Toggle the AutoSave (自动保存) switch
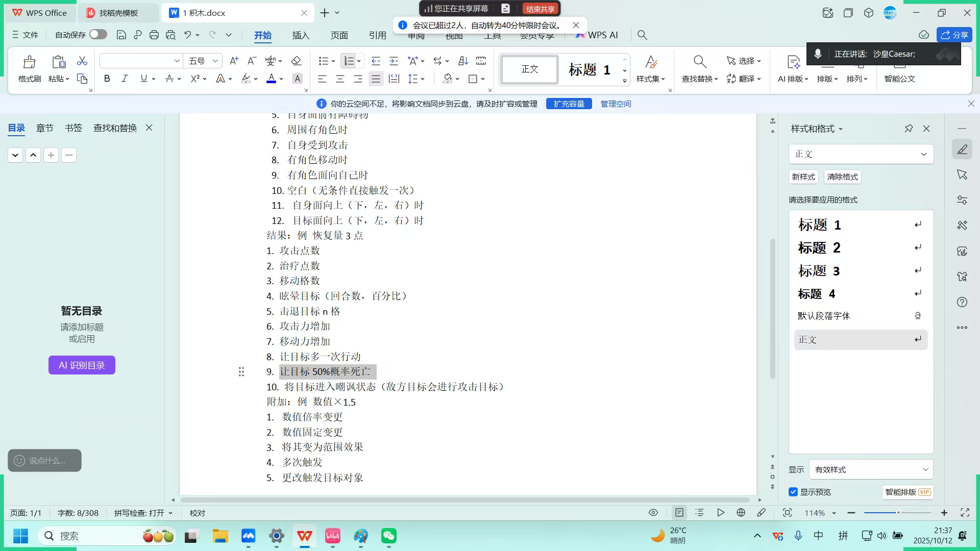Screen dimensions: 980x551 point(98,34)
